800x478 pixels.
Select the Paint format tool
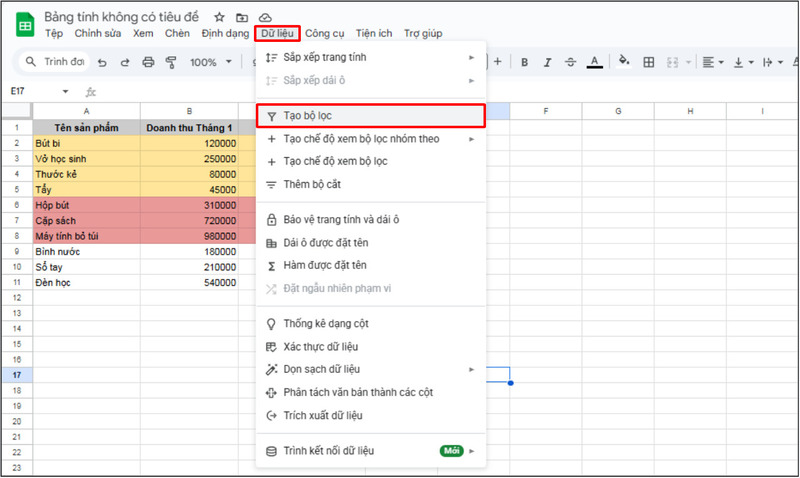point(171,62)
